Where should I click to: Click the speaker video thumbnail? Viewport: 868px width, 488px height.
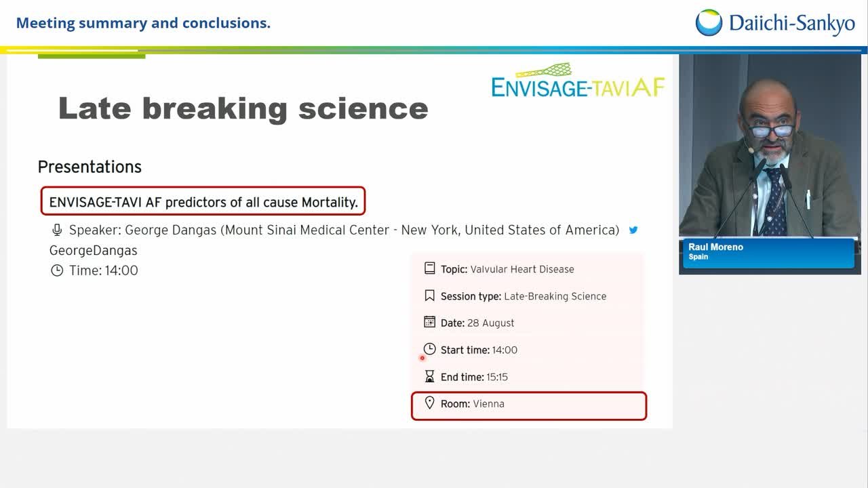coord(770,164)
